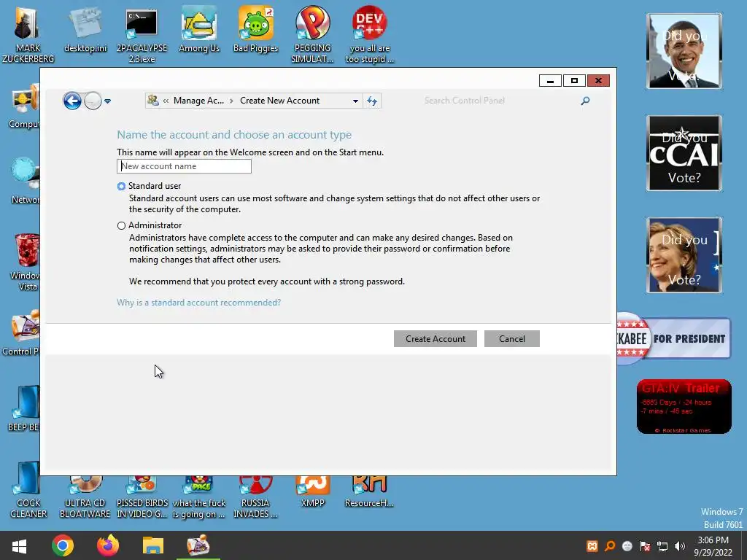This screenshot has width=747, height=560.
Task: Click the round white face tray icon
Action: (x=627, y=546)
